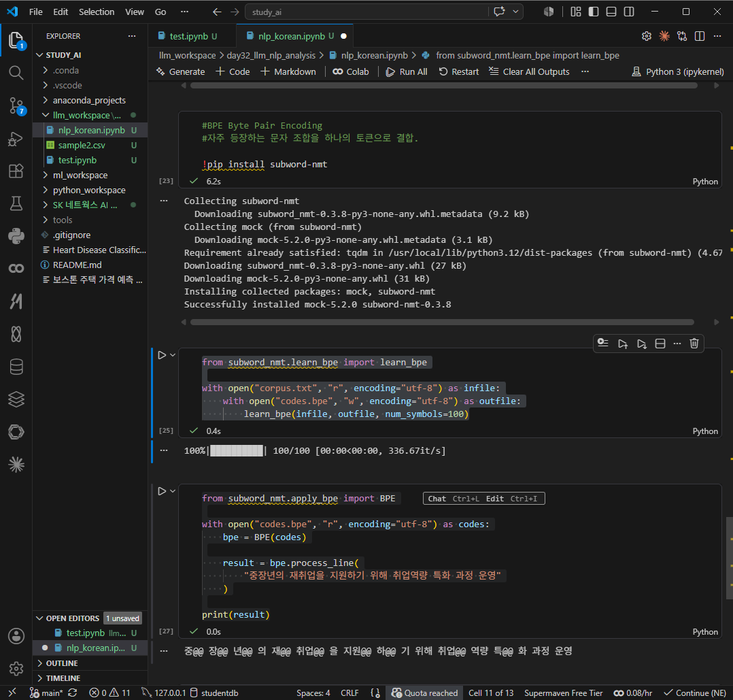Restart the notebook kernel
Viewport: 733px width, 700px height.
458,71
